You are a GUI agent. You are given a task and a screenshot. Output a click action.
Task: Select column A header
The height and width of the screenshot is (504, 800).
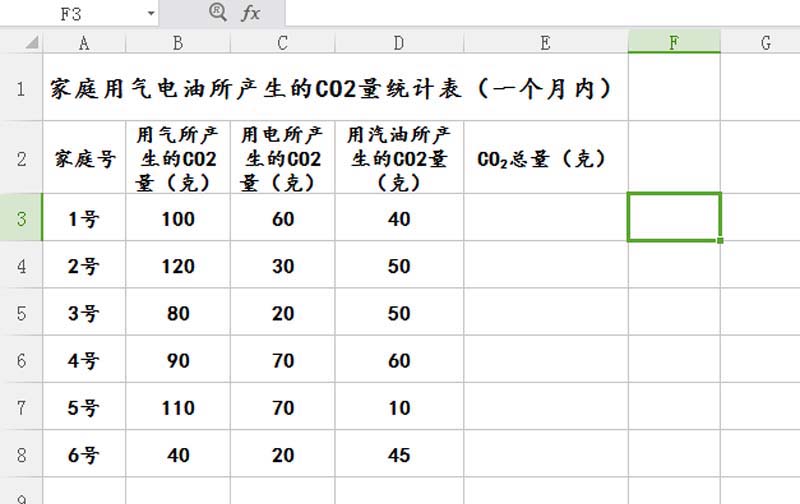(x=84, y=42)
